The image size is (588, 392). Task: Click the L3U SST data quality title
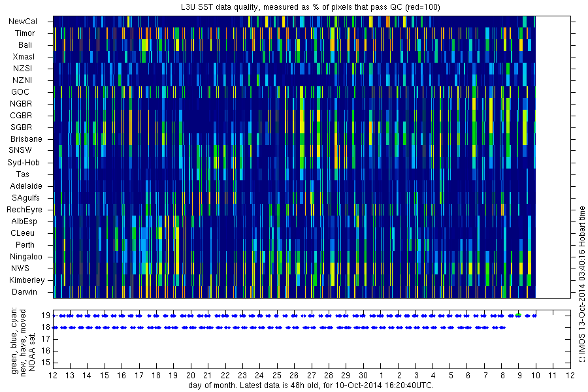pyautogui.click(x=310, y=7)
